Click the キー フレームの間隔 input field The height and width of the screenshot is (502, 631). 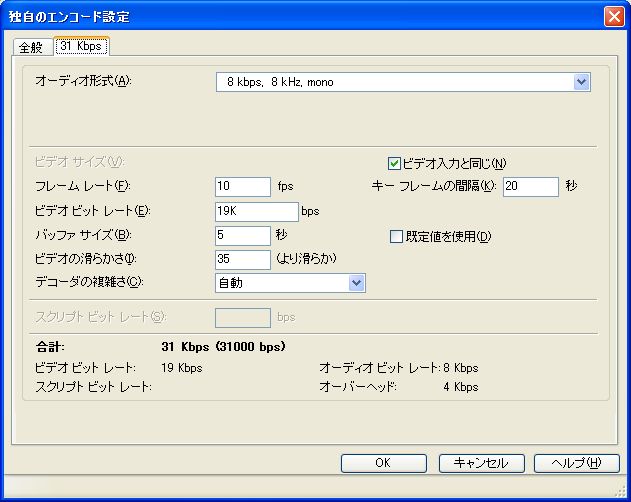tap(530, 186)
